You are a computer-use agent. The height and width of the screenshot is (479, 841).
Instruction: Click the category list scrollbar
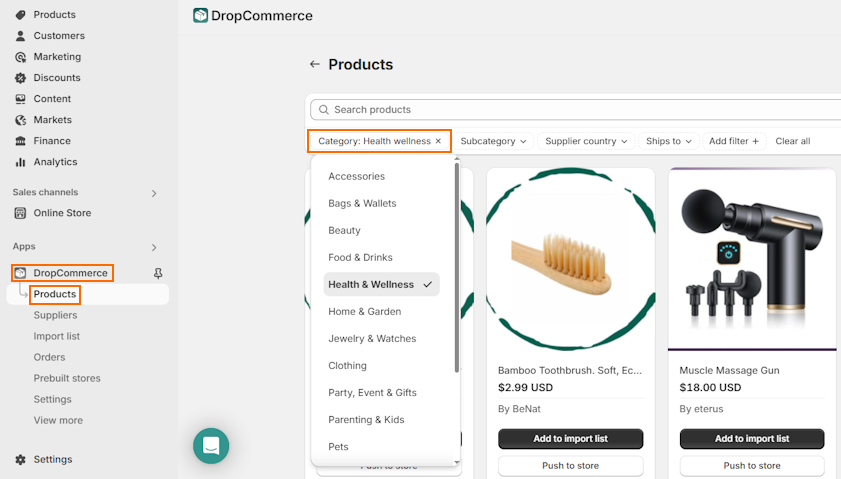[457, 267]
